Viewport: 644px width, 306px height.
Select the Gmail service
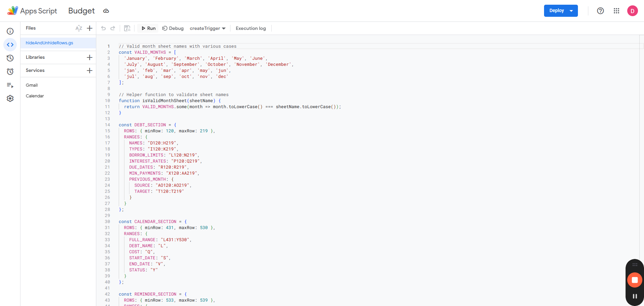(32, 85)
